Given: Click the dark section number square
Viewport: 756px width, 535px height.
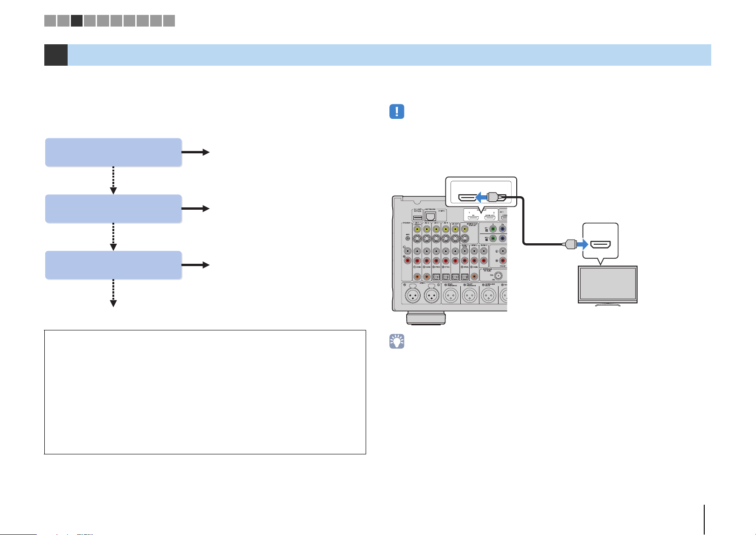Looking at the screenshot, I should point(56,55).
